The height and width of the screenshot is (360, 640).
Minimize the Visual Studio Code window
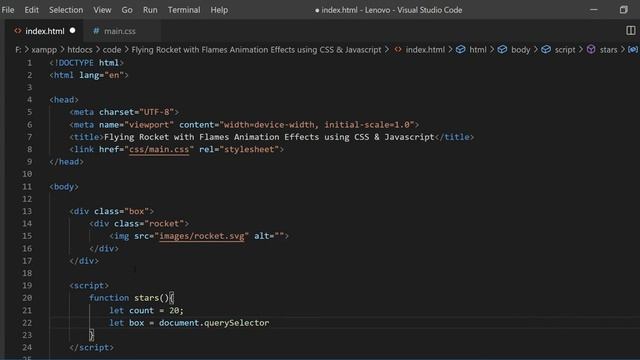point(593,10)
